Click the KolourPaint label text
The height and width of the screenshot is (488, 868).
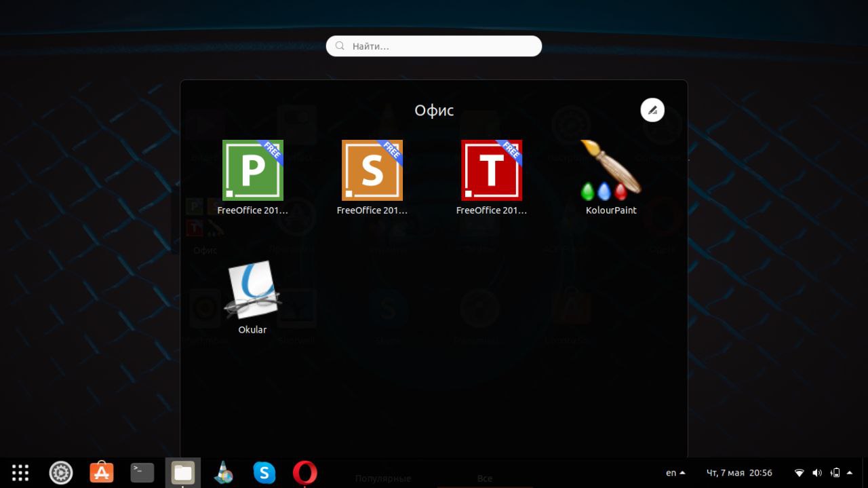tap(611, 210)
